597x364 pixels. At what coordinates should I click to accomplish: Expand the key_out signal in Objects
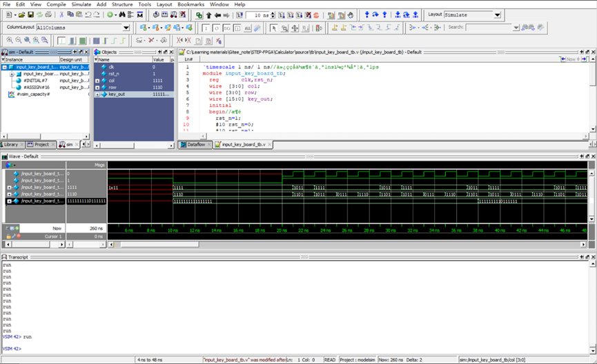tap(97, 94)
